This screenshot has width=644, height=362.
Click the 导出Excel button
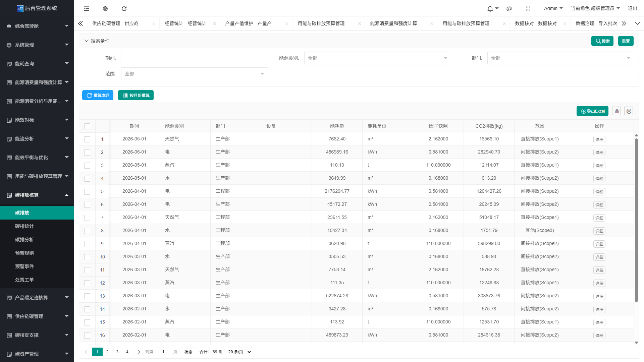pyautogui.click(x=592, y=111)
